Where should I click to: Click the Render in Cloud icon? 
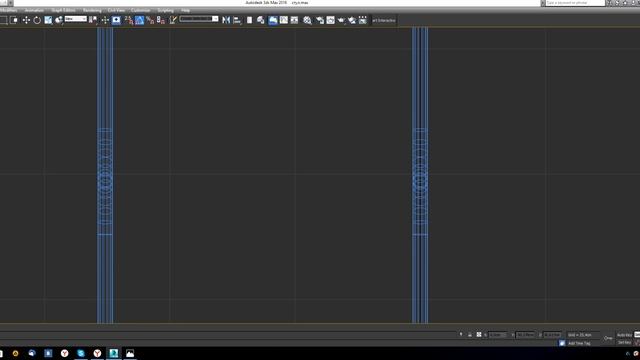tap(352, 20)
